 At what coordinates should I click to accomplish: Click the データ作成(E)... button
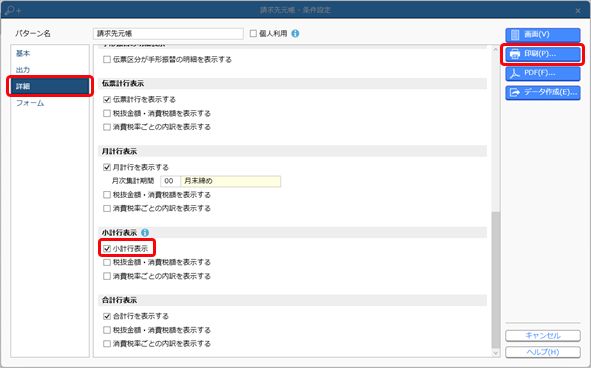(x=543, y=92)
